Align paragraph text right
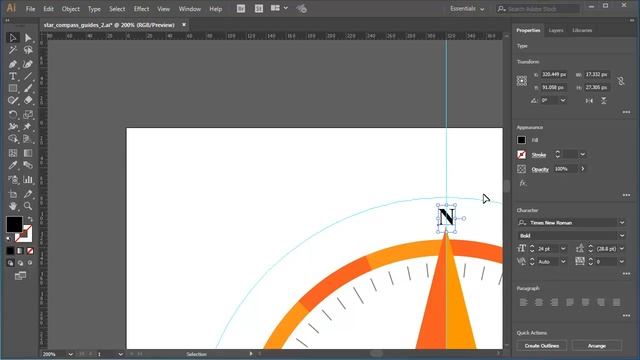This screenshot has height=360, width=640. [x=554, y=302]
